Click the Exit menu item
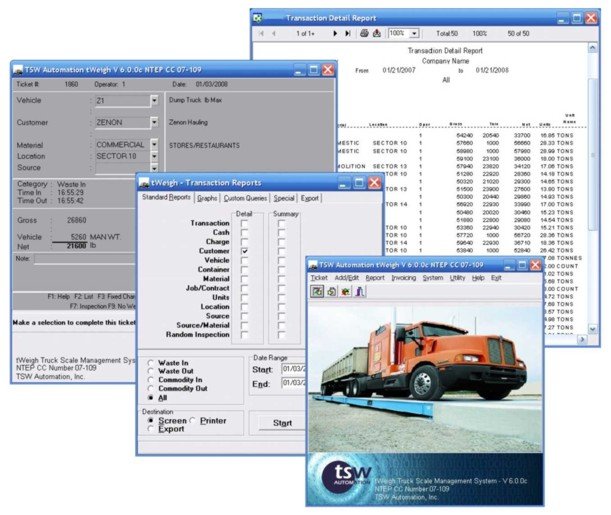This screenshot has width=611, height=515. pyautogui.click(x=496, y=278)
